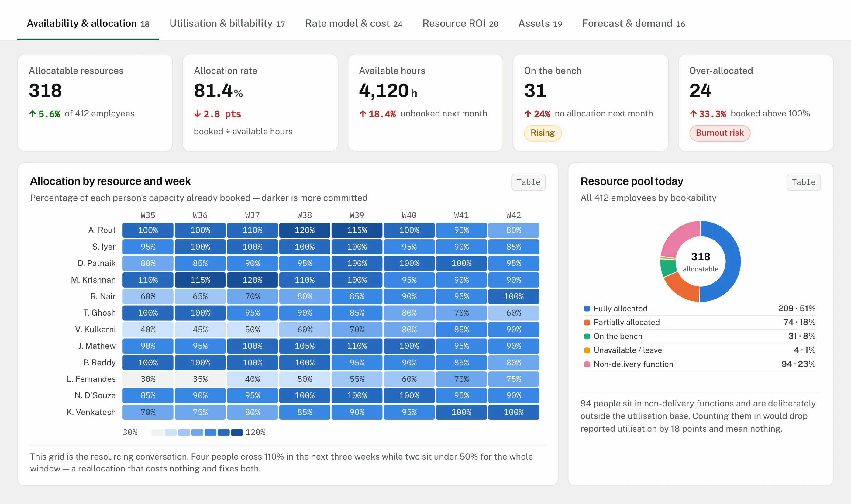Click the yellow Unavailable / leave swatch
851x504 pixels.
coord(587,350)
